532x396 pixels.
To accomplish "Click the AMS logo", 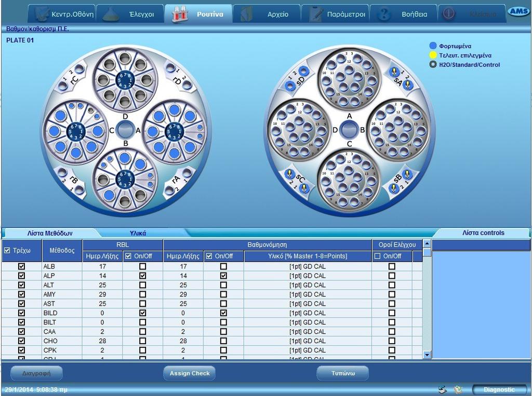I will 518,11.
